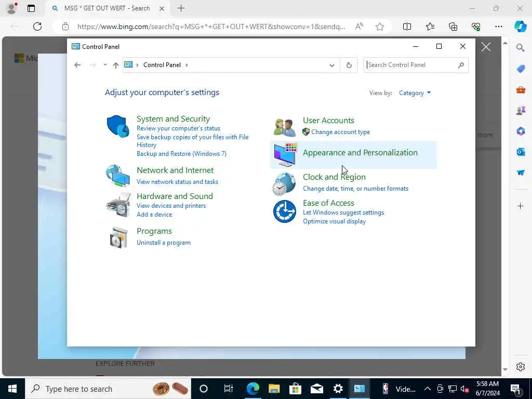Open Edge sidebar Search icon
Image resolution: width=532 pixels, height=399 pixels.
(520, 48)
